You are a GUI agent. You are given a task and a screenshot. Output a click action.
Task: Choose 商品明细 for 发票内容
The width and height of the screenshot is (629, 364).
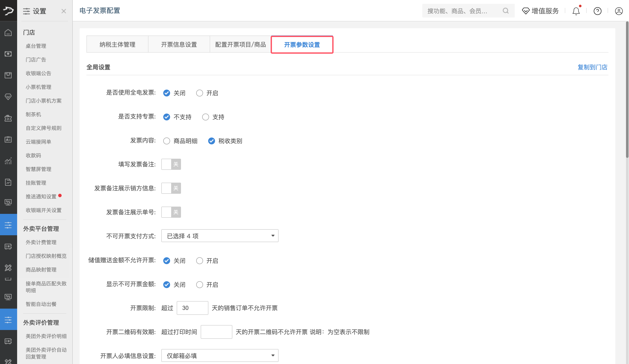(x=166, y=141)
